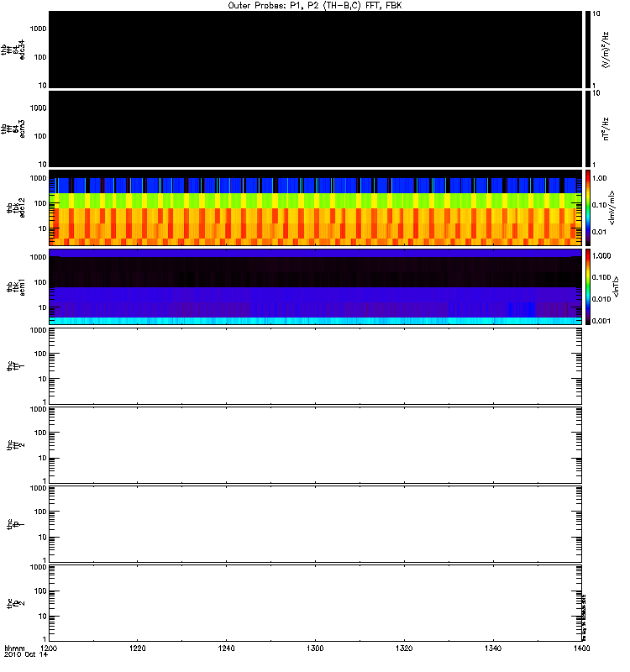This screenshot has height=672, width=630.
Task: Click the '100' tick of the thc fb 2 panel
Action: tap(40, 591)
